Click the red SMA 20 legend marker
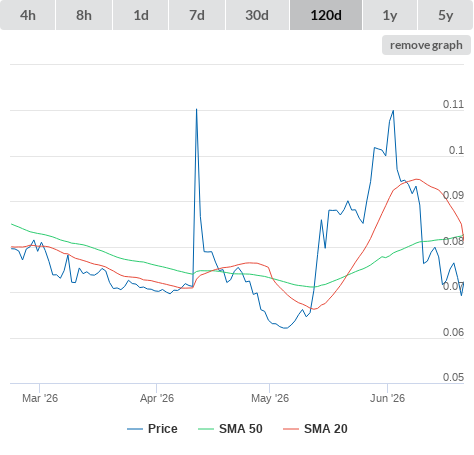Viewport: 474px width, 455px height. (x=291, y=429)
